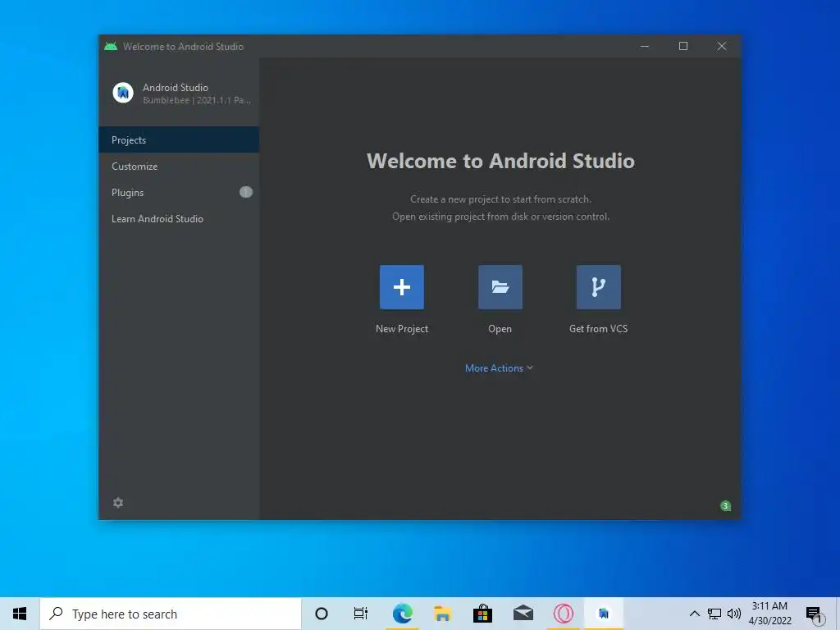Image resolution: width=840 pixels, height=630 pixels.
Task: Go to Learn Android Studio
Action: (x=179, y=218)
